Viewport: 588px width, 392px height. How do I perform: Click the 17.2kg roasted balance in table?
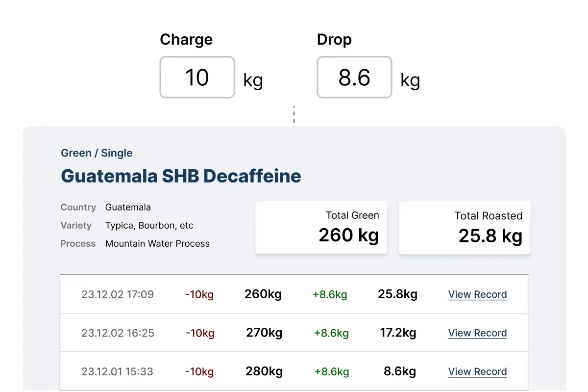tap(398, 333)
